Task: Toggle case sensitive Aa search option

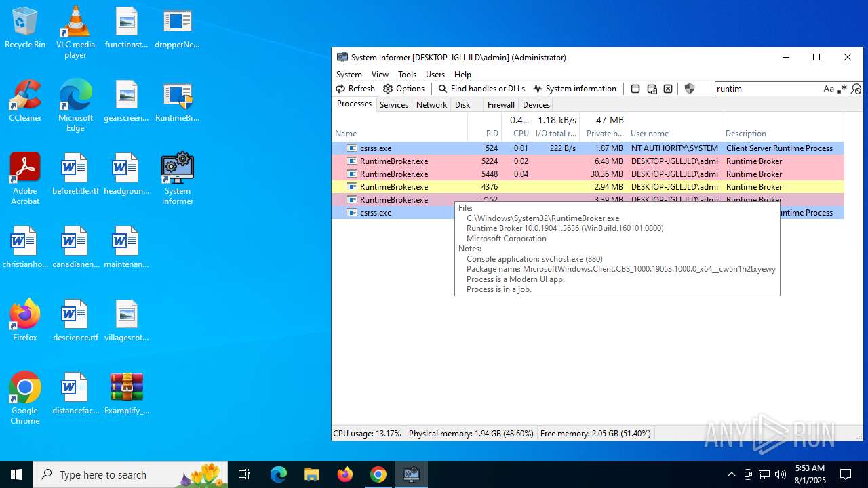Action: pos(829,89)
